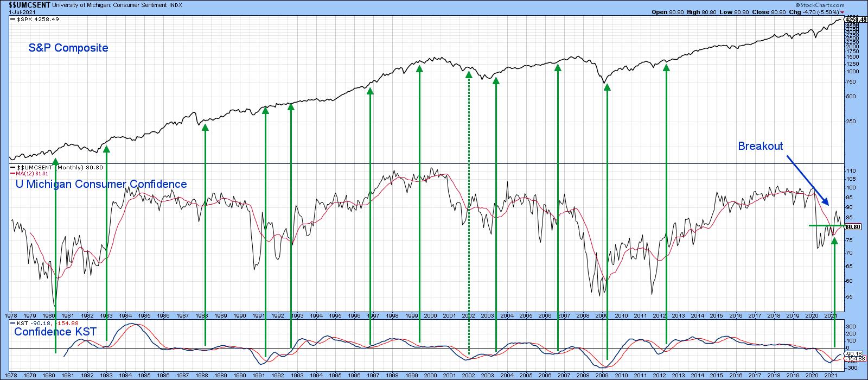The image size is (868, 380).
Task: Click the red MA(12) 81.01 legend entry
Action: (29, 173)
